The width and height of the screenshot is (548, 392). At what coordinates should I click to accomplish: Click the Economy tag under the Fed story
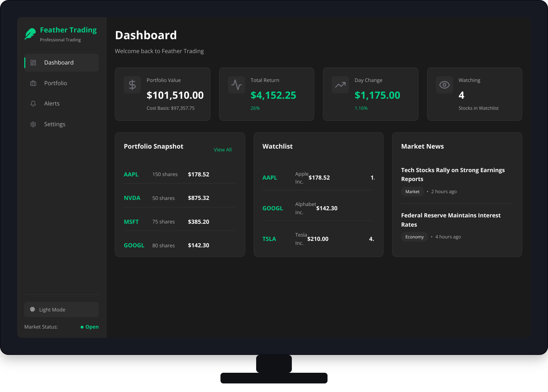point(414,237)
